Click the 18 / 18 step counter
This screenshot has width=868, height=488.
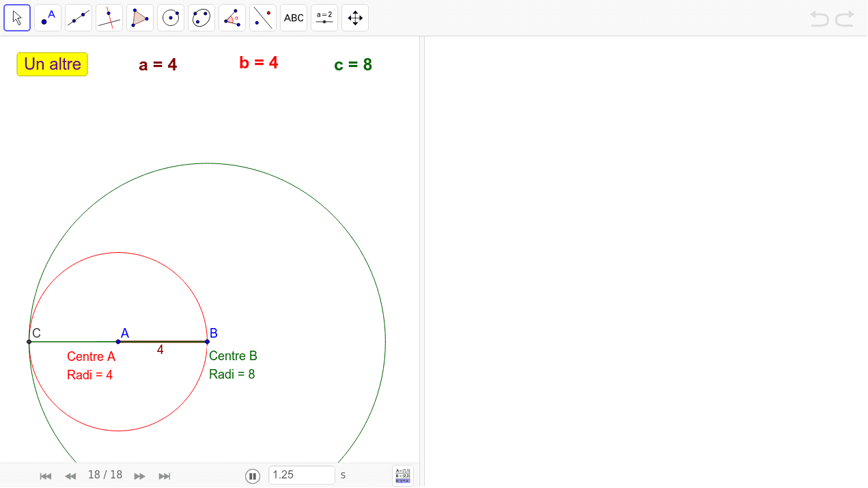105,475
